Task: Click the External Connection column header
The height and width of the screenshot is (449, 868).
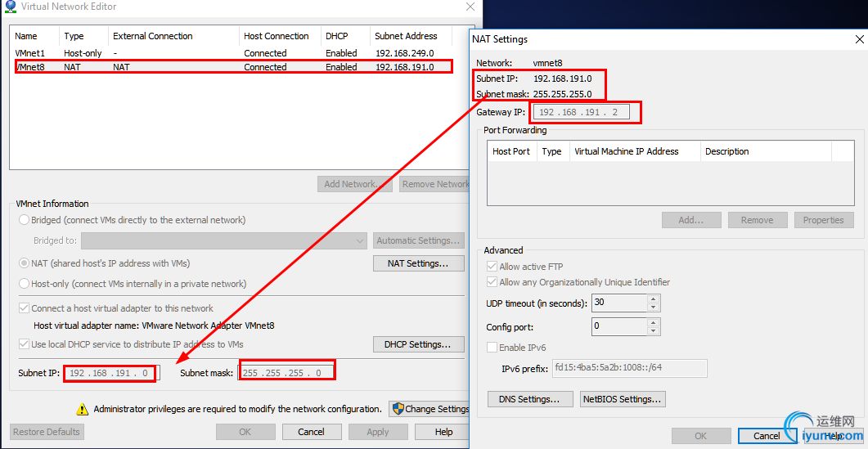Action: pos(173,36)
